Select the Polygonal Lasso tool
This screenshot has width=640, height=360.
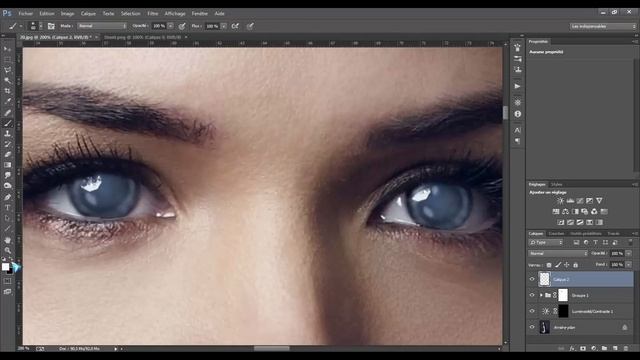[7, 70]
